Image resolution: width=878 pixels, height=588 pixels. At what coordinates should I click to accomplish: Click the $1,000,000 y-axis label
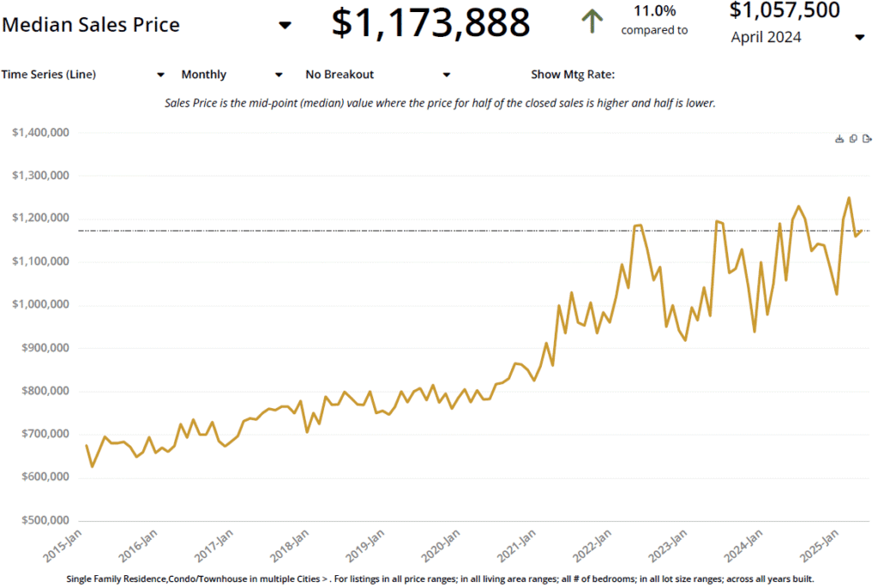click(40, 305)
